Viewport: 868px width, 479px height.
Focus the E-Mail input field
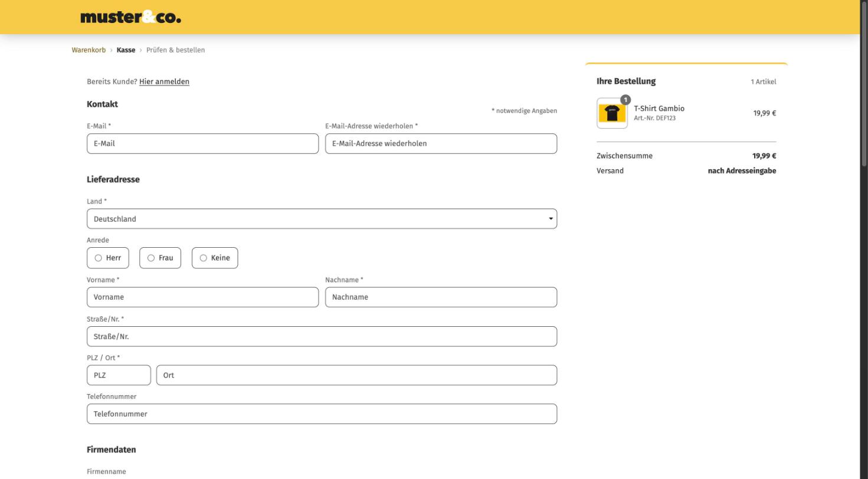tap(202, 143)
